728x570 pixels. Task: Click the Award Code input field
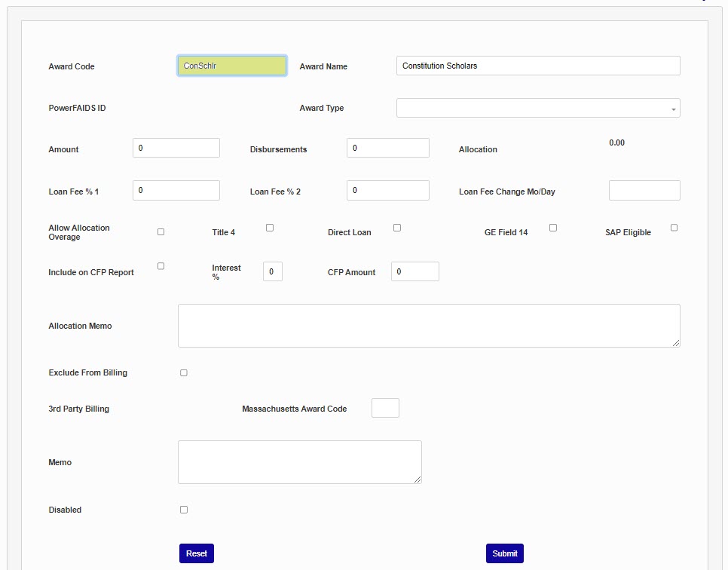(x=232, y=66)
